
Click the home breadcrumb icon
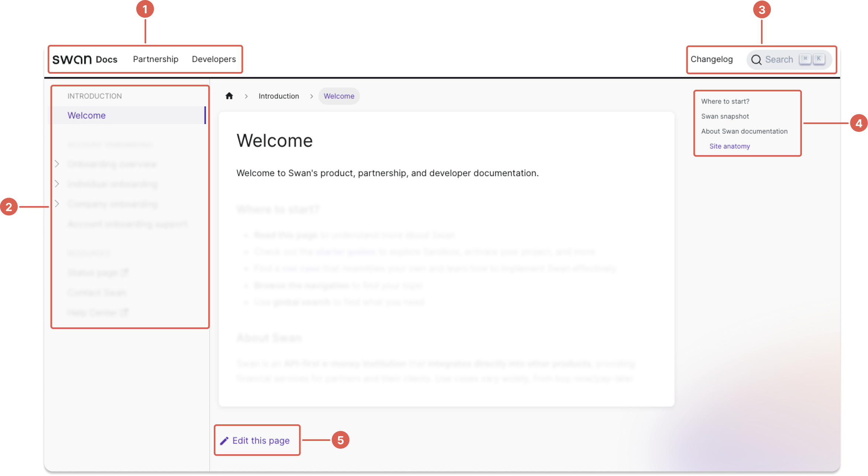click(229, 96)
